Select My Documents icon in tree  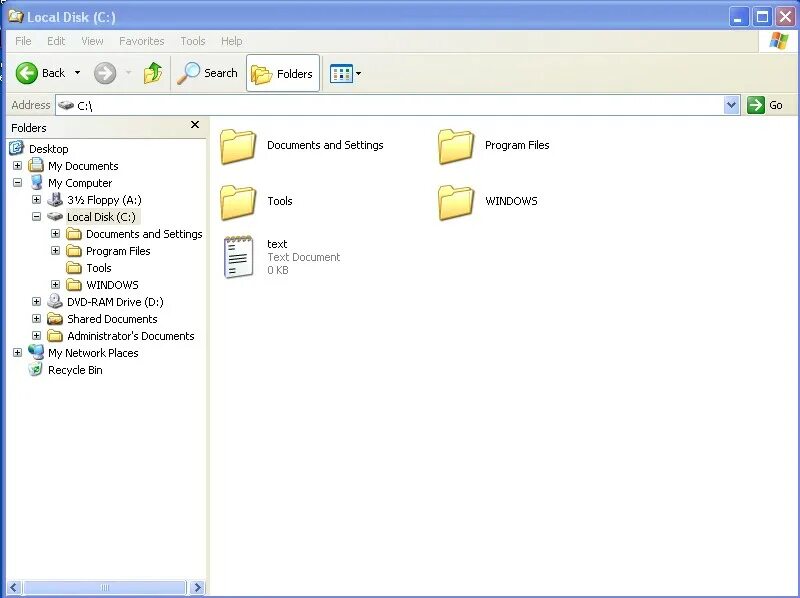pyautogui.click(x=36, y=165)
